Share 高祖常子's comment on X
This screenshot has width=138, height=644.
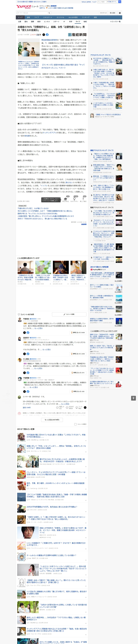tap(25, 354)
